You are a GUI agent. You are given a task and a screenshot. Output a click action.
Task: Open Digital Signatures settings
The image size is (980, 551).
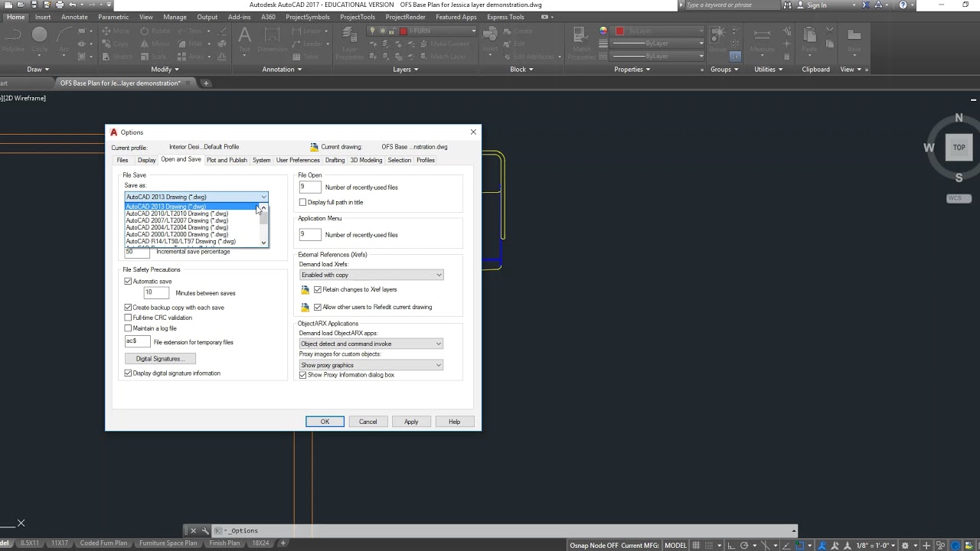tap(160, 359)
